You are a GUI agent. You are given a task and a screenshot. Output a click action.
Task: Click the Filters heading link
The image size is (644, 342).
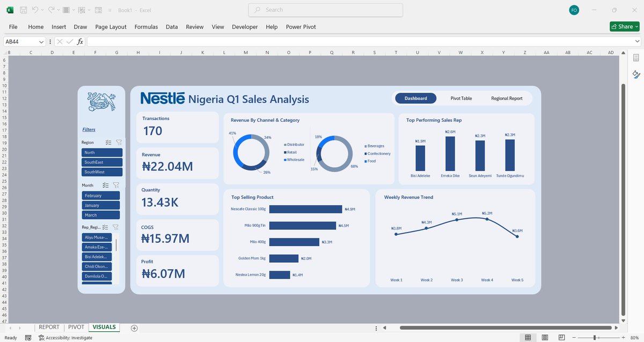[89, 130]
